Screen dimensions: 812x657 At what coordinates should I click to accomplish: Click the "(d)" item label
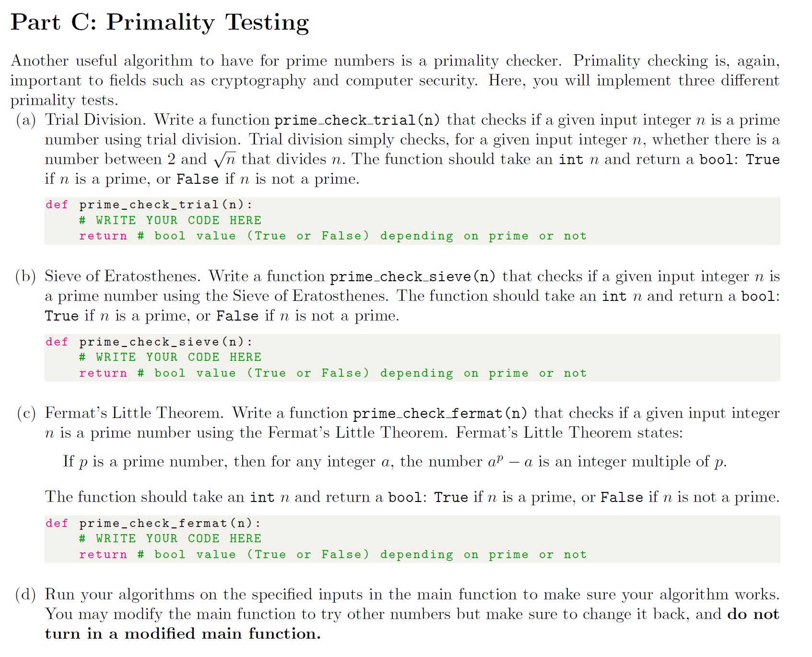[x=25, y=595]
